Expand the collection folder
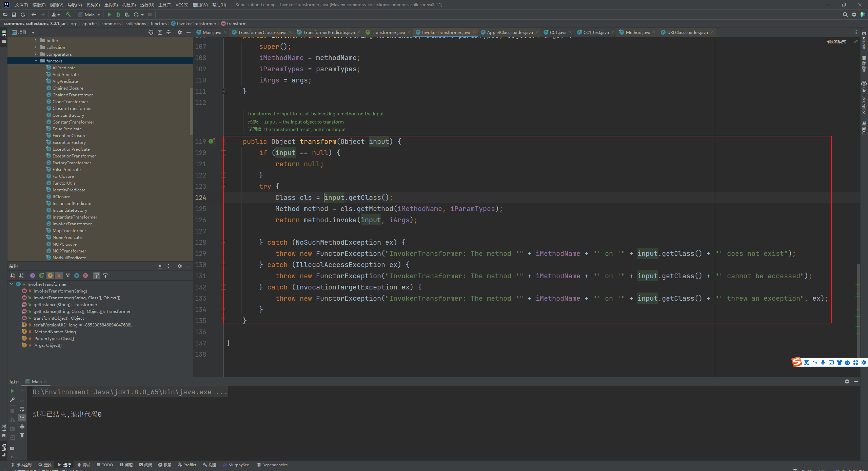The width and height of the screenshot is (868, 471). [36, 47]
